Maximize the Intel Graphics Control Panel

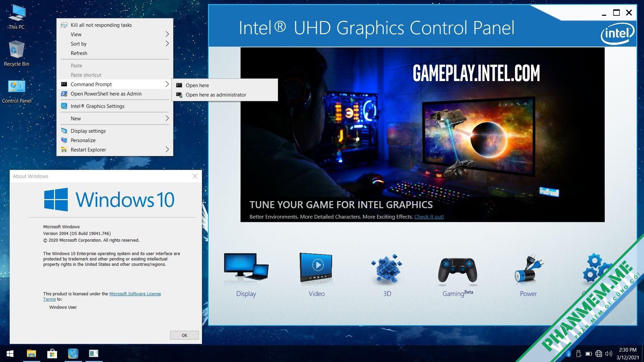pos(616,13)
